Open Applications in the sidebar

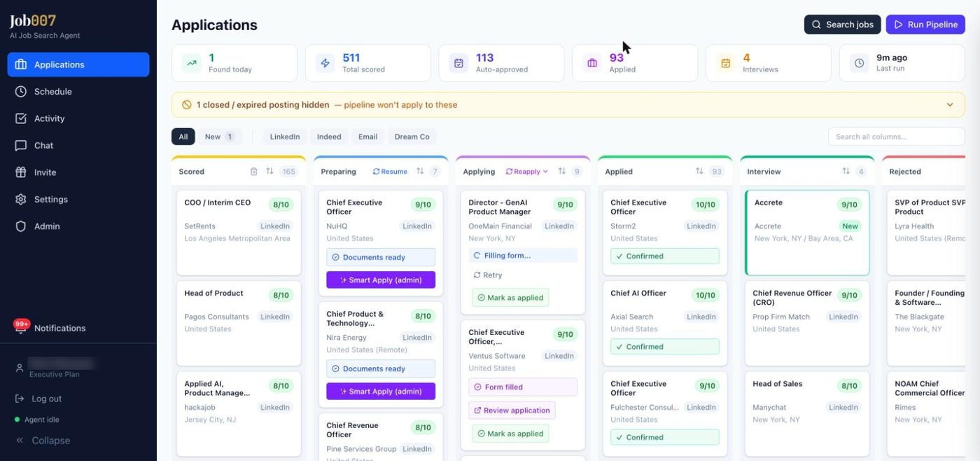pos(78,64)
